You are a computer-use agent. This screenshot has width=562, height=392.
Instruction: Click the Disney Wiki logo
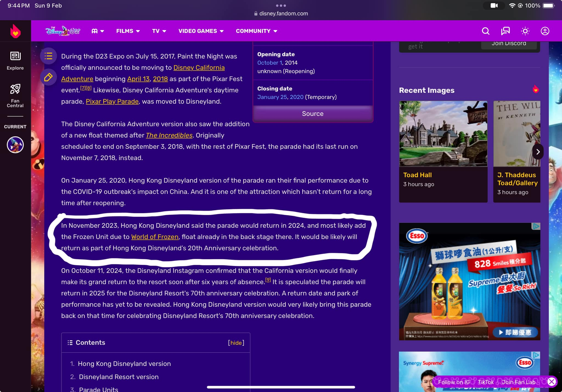[x=63, y=31]
